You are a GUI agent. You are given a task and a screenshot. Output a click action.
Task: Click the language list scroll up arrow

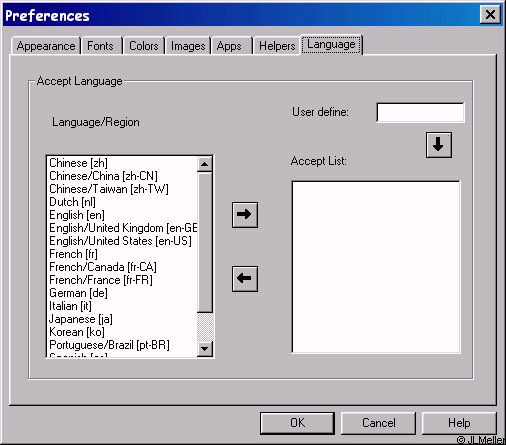point(205,164)
